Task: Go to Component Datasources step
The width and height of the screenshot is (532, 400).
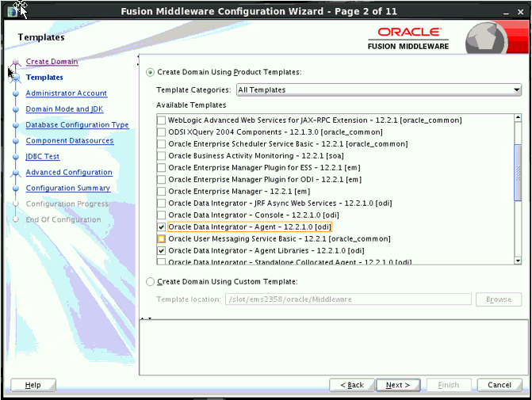Action: tap(70, 141)
